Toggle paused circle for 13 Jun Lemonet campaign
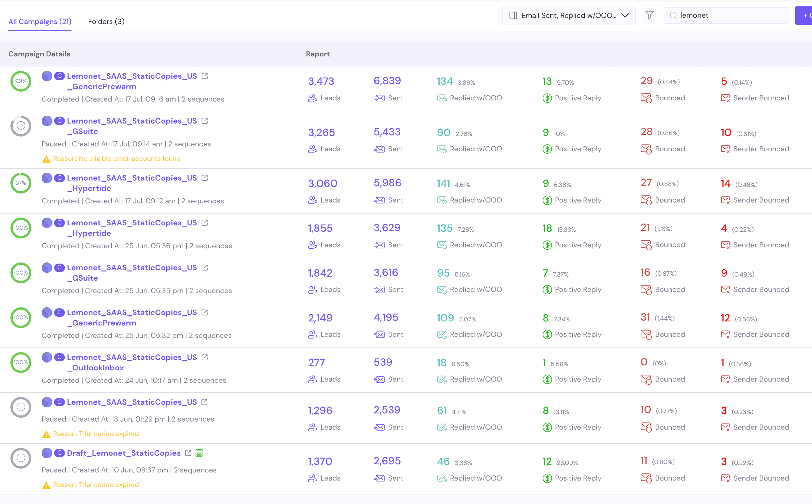 coord(21,407)
